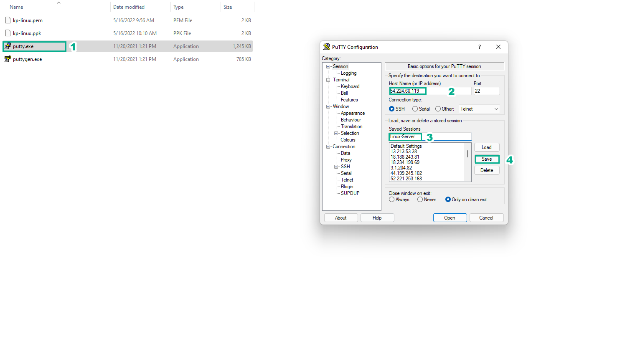Select the kp-linux.pem file icon
Image resolution: width=630 pixels, height=364 pixels.
click(8, 20)
